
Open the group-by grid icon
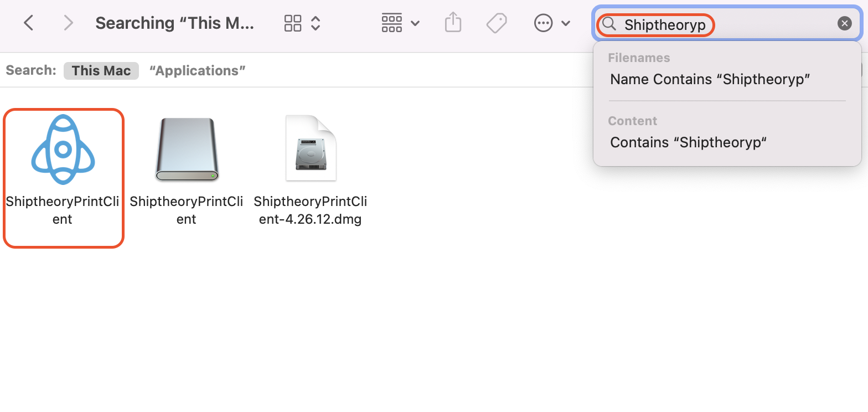392,23
